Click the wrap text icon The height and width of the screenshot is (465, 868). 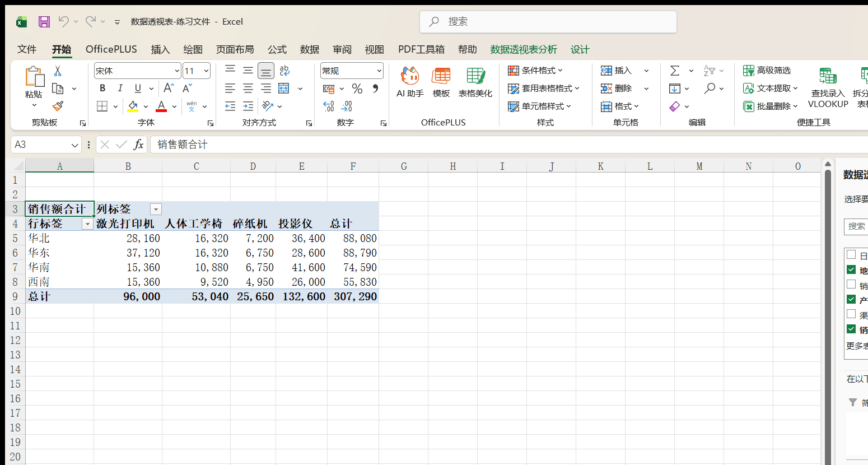[x=284, y=70]
